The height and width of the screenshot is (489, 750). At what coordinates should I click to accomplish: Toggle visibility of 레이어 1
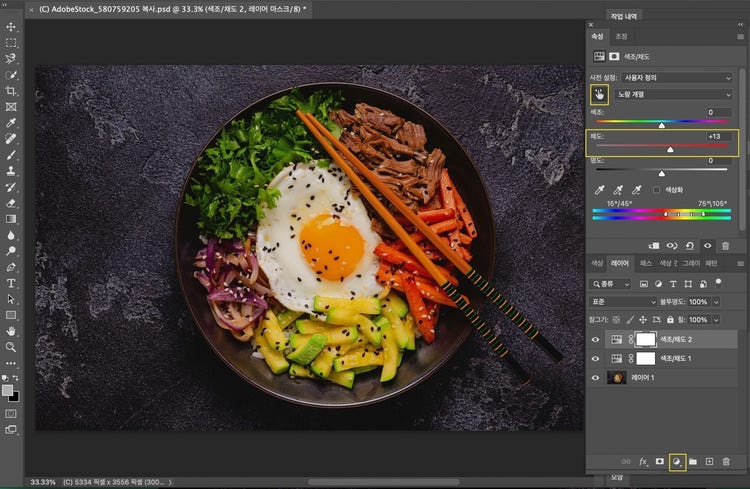pos(596,378)
